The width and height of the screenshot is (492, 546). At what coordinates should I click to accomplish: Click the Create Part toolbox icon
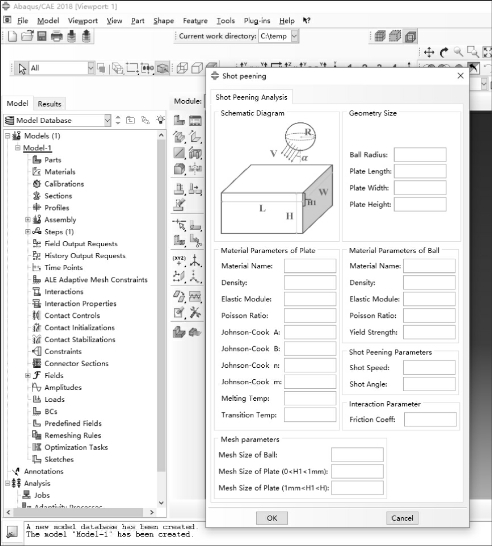coord(179,120)
